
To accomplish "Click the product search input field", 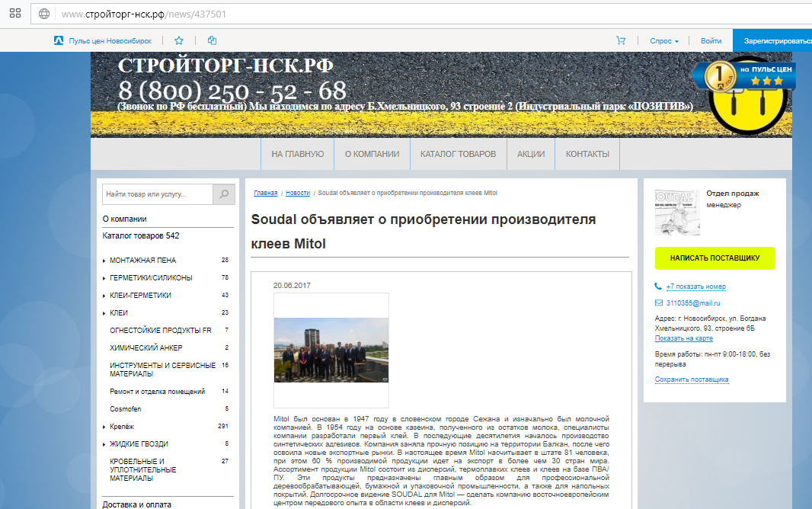I will (158, 194).
